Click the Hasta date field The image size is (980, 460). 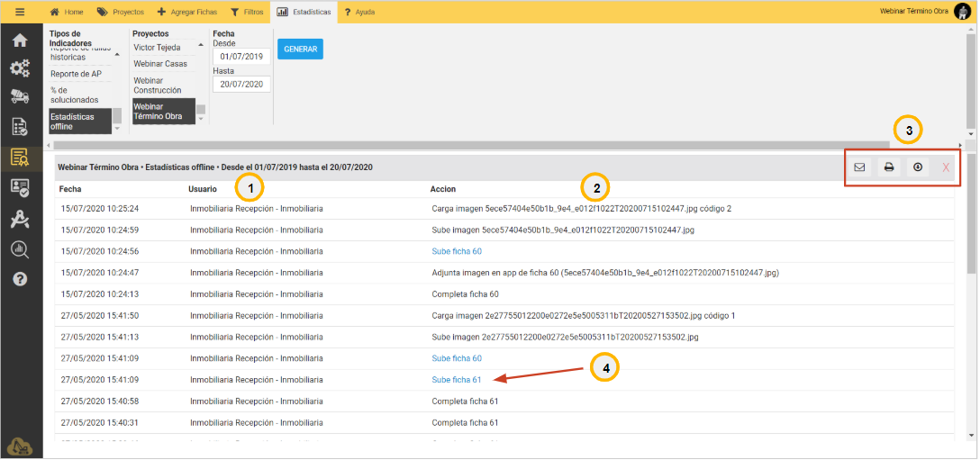240,84
